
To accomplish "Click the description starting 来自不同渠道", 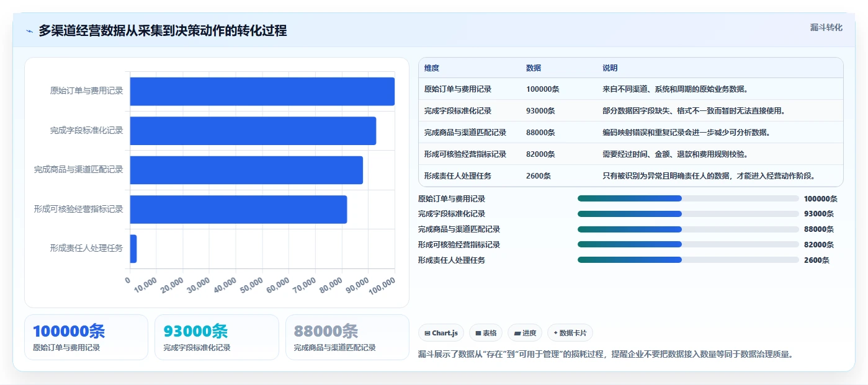I will [x=676, y=89].
